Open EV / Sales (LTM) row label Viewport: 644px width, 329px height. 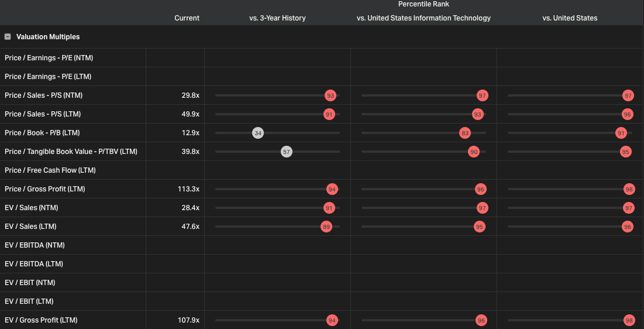click(30, 227)
